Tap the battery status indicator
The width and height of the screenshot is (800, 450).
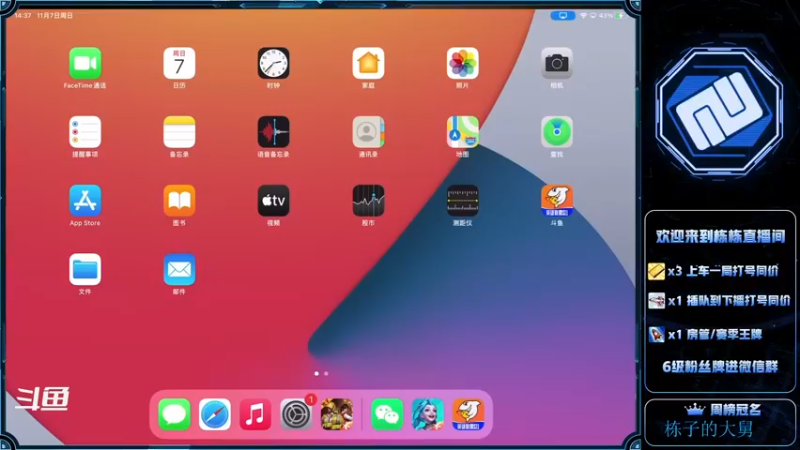click(x=620, y=16)
